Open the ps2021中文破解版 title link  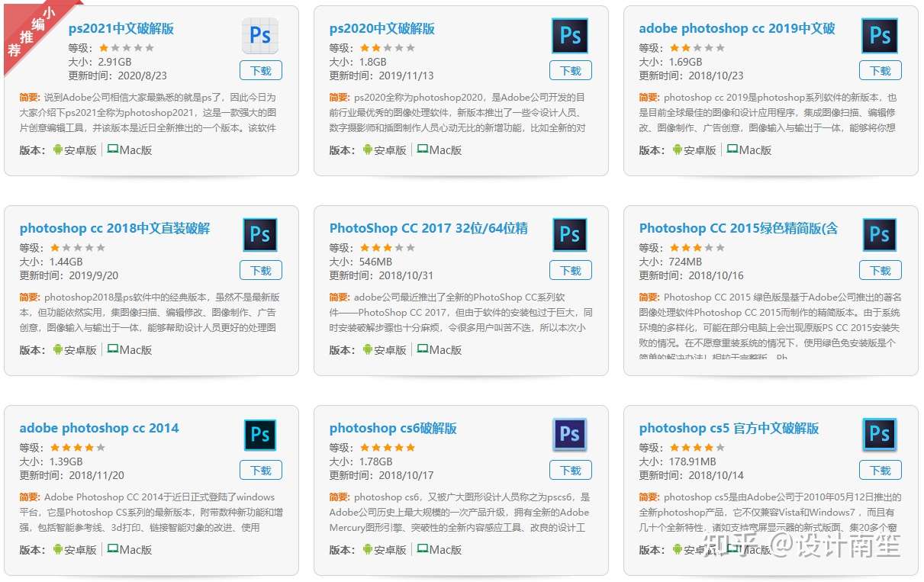(x=121, y=29)
